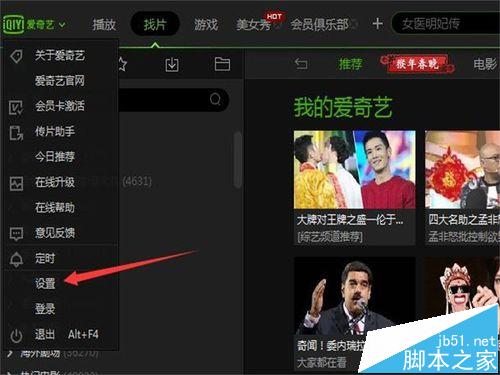500x375 pixels.
Task: Click the magnifier in sidebar search box
Action: pos(215,99)
